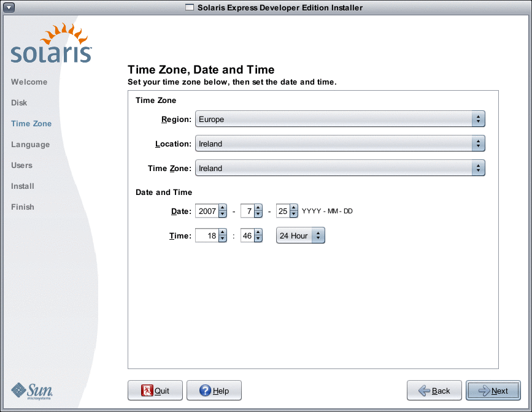Select Users in the sidebar
The image size is (532, 412).
click(21, 165)
